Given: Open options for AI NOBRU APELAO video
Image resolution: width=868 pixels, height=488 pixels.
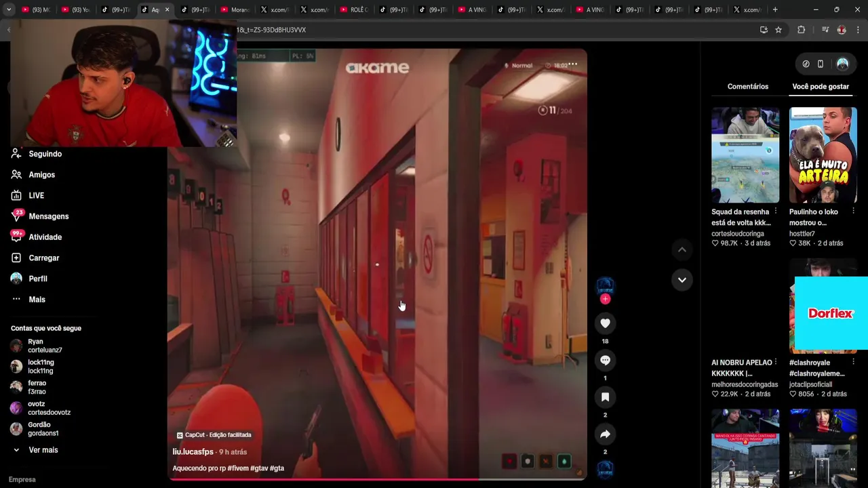Looking at the screenshot, I should coord(775,363).
